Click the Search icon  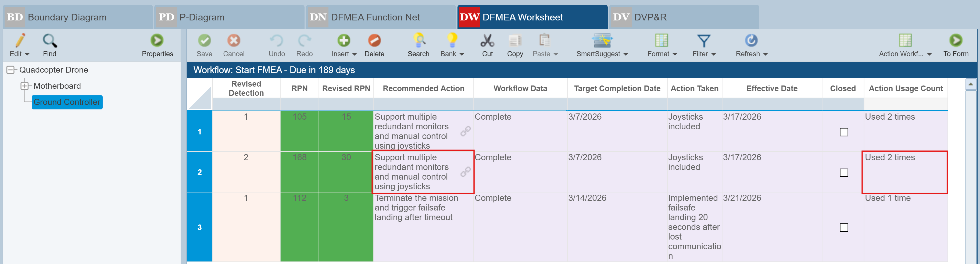419,41
